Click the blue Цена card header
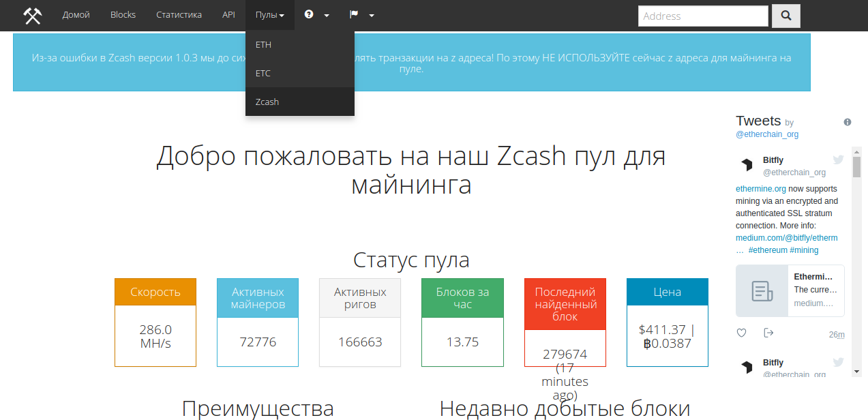The image size is (868, 420). (667, 292)
